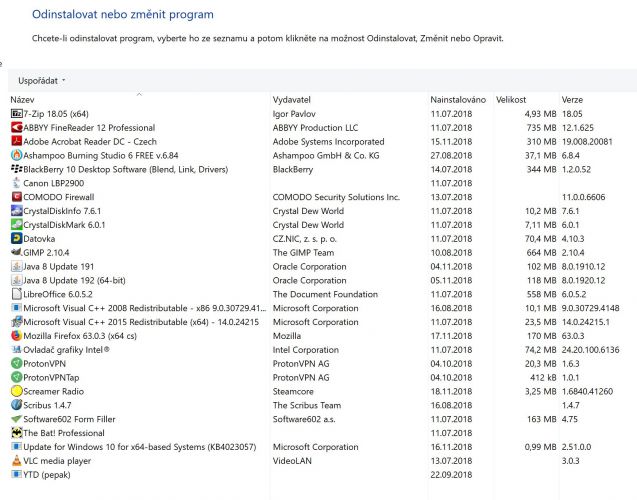
Task: Click "COMODO Security Solutions Inc." publisher
Action: [x=336, y=197]
